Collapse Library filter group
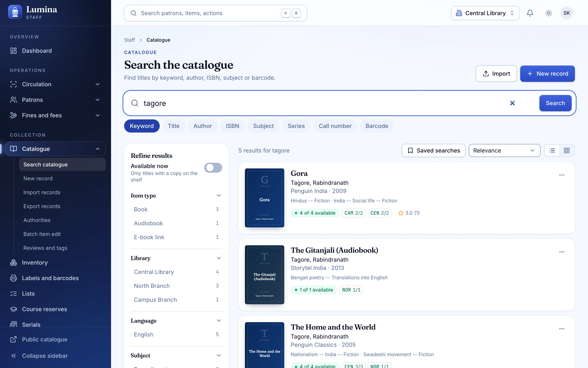This screenshot has width=588, height=368. coord(176,258)
